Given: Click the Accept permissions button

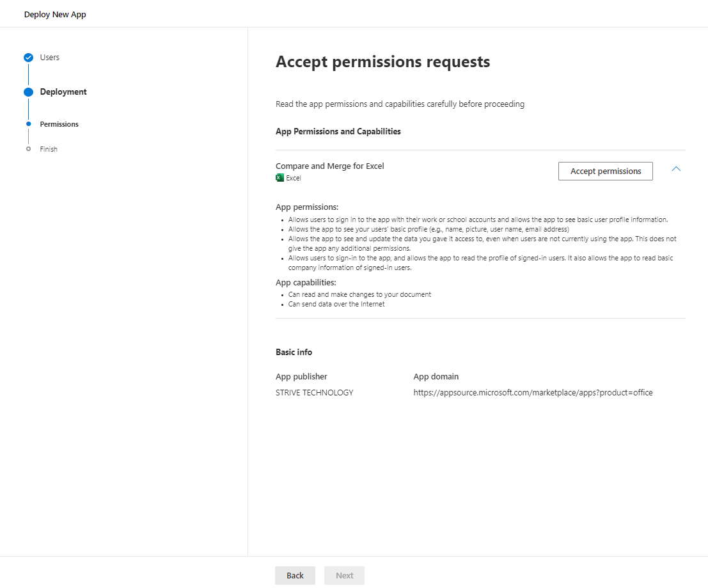Looking at the screenshot, I should pos(605,171).
